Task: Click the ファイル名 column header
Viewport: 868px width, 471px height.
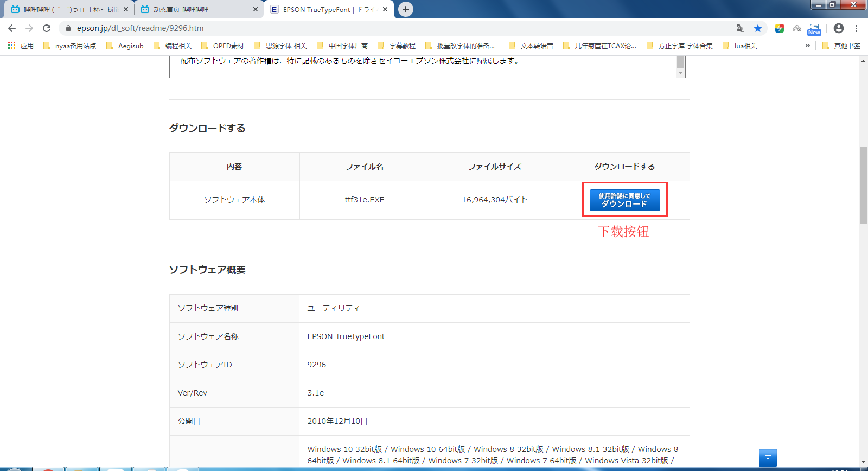Action: tap(365, 167)
